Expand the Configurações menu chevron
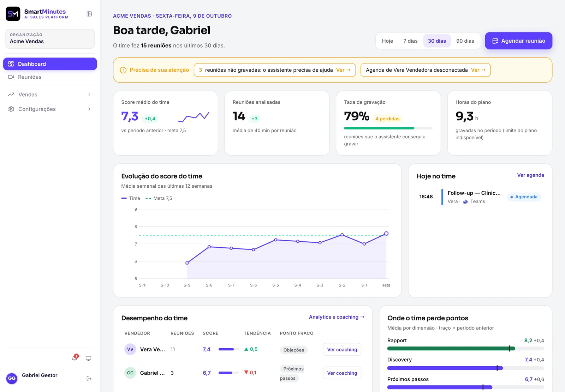 tap(89, 109)
